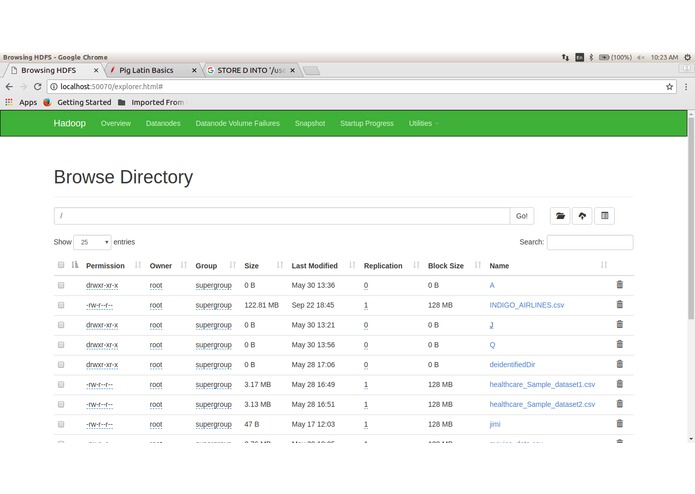This screenshot has width=695, height=494.
Task: Open the battery indicator showing 100%
Action: tap(615, 57)
